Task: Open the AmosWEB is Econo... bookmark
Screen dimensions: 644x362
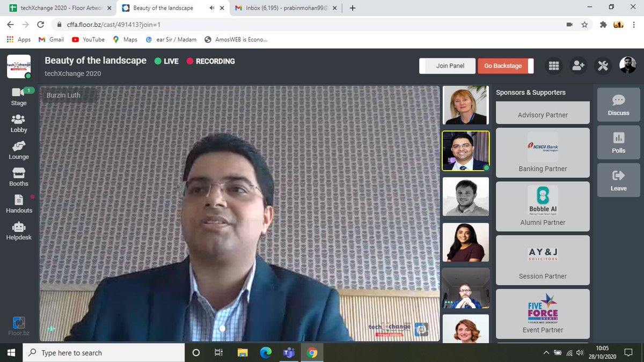Action: click(x=236, y=39)
